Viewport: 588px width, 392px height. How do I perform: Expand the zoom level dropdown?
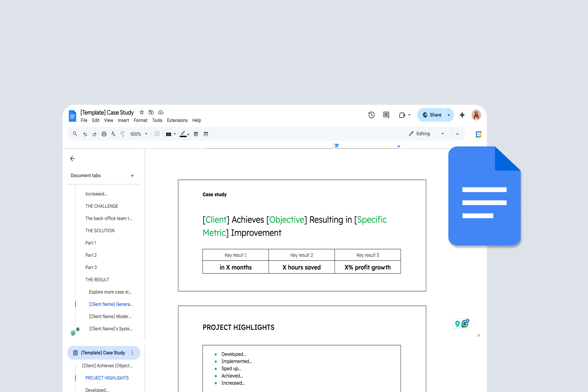[x=146, y=134]
